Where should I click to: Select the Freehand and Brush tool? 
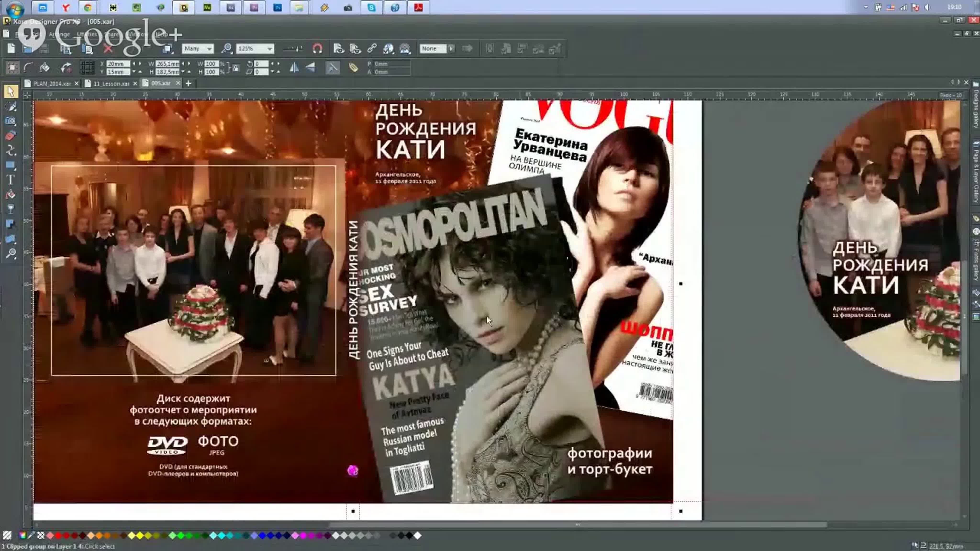(x=11, y=106)
